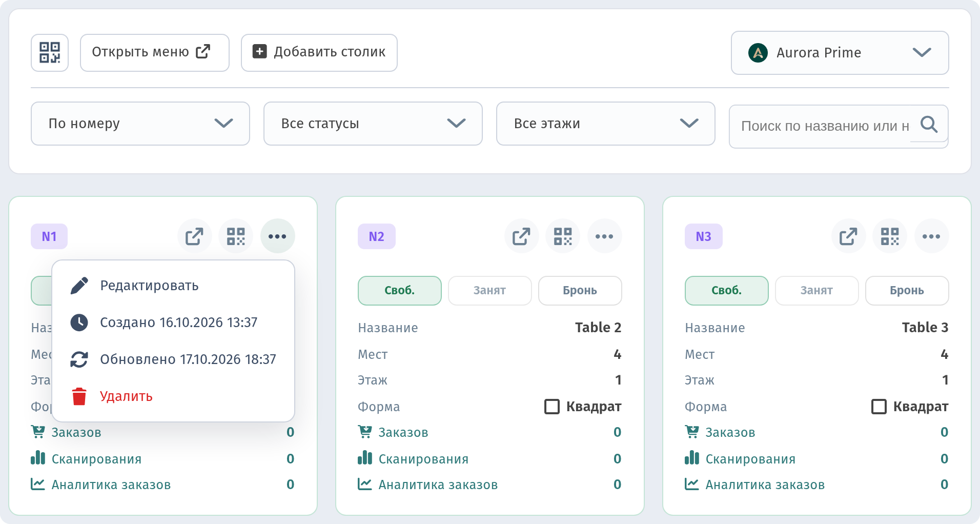Show QR code for table N2
The height and width of the screenshot is (524, 980).
[x=563, y=236]
